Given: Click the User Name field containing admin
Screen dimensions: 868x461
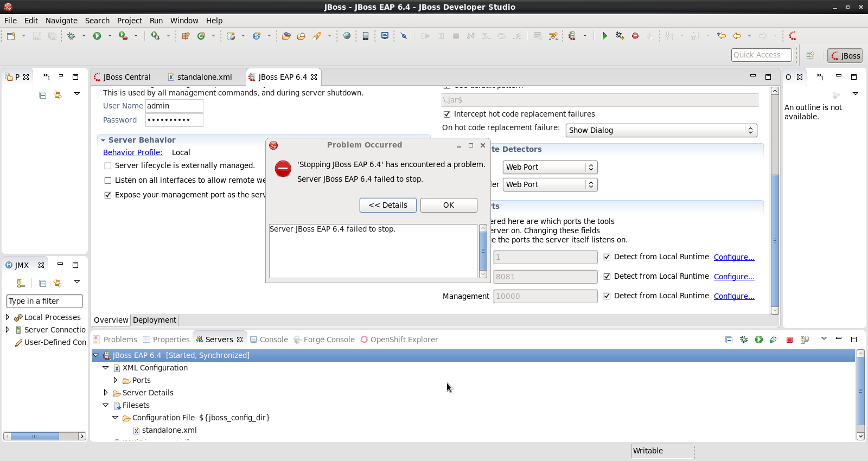Looking at the screenshot, I should (174, 106).
